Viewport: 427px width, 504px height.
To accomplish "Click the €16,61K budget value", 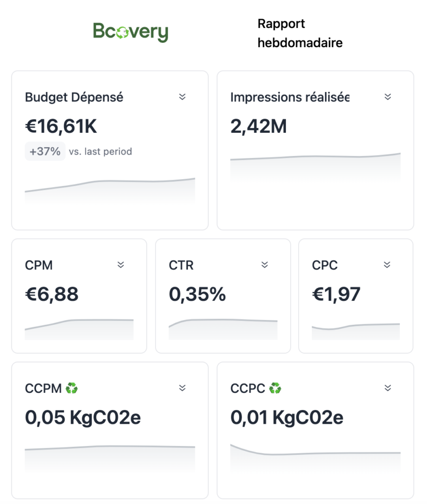I will (61, 126).
